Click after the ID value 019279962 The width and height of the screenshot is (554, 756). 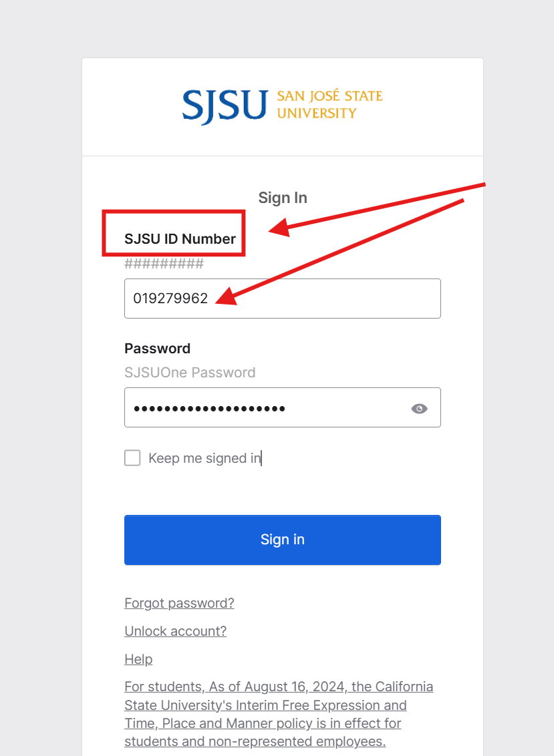click(213, 299)
